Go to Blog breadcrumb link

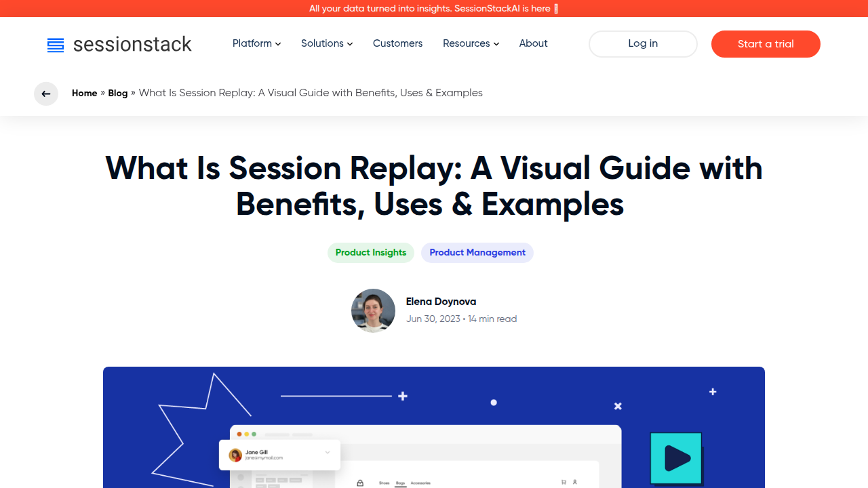tap(118, 93)
